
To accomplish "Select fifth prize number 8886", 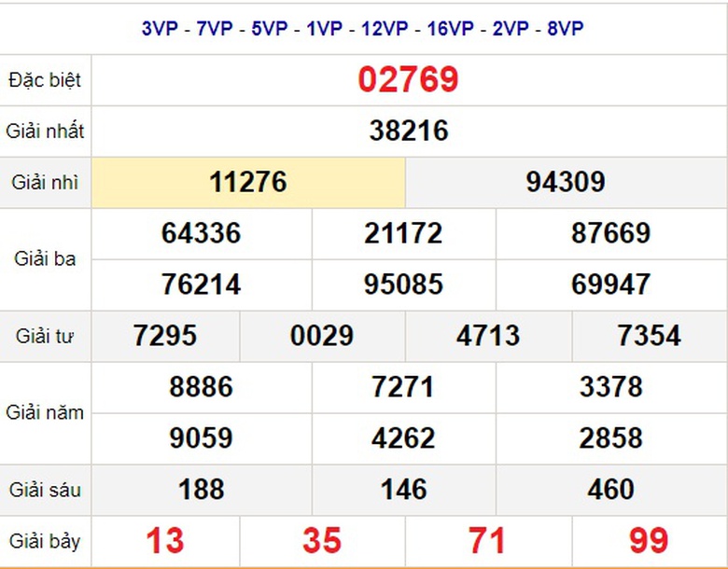I will pyautogui.click(x=201, y=387).
